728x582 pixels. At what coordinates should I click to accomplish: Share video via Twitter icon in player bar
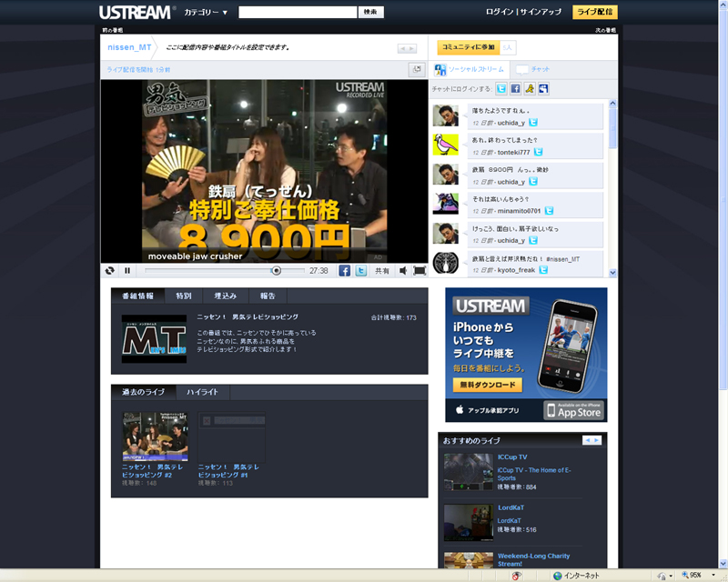tap(361, 270)
